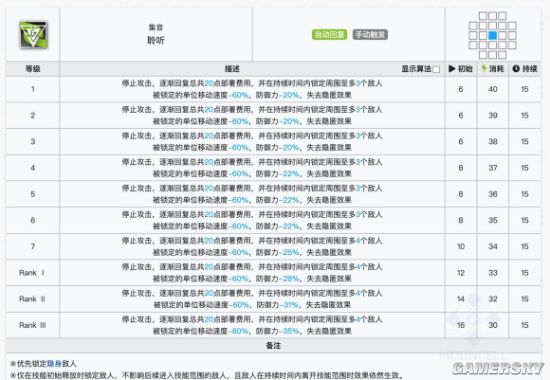Click cost value 36 in level 5 row

[493, 194]
